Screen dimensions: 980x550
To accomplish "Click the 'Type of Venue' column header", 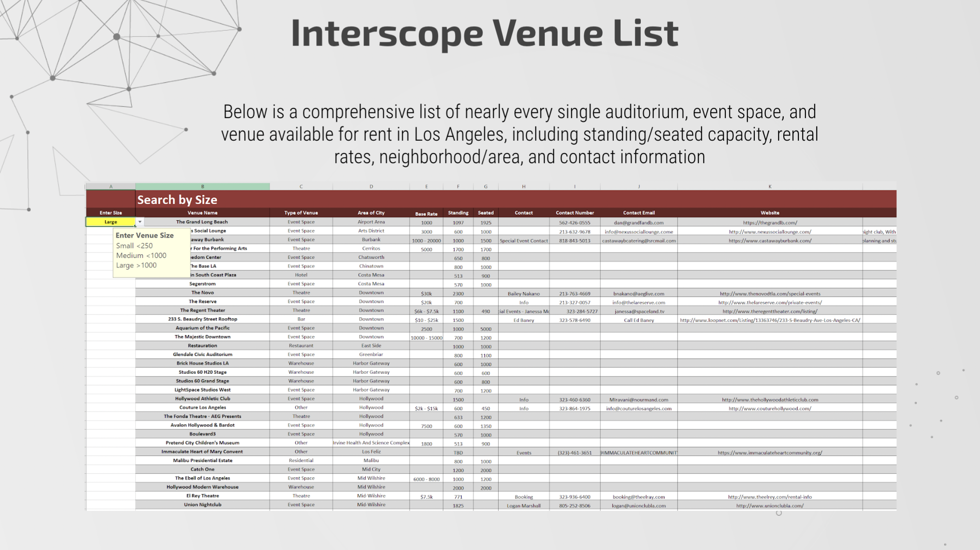I will pos(301,213).
